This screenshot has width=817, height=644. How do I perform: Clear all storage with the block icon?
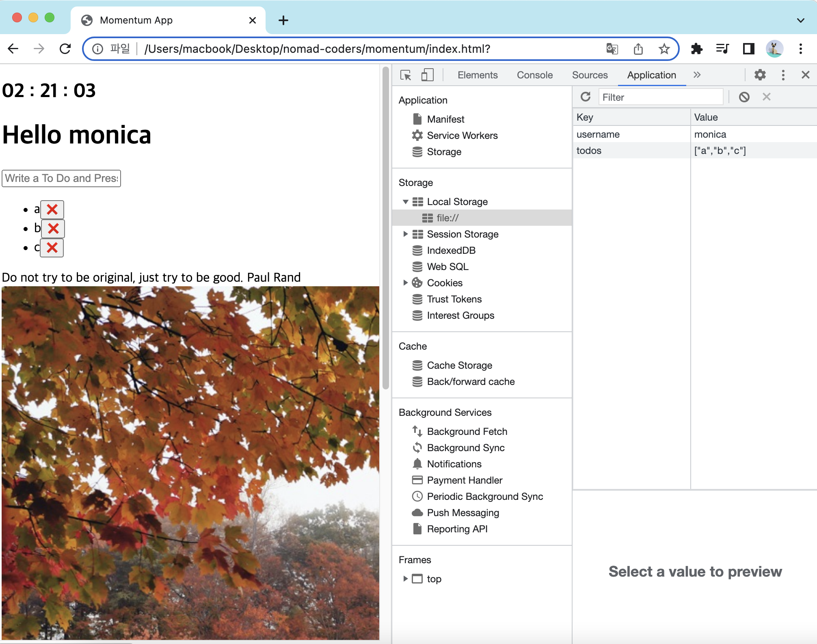point(744,97)
